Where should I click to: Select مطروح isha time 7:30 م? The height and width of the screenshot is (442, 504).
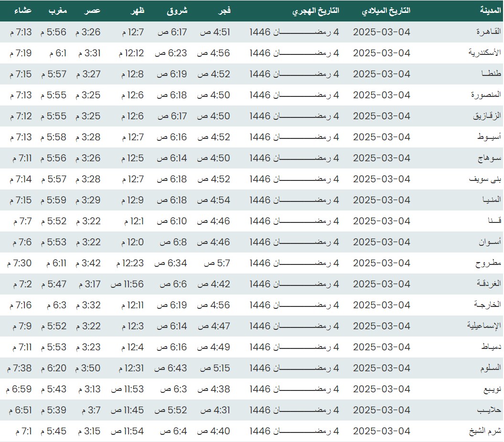point(20,263)
